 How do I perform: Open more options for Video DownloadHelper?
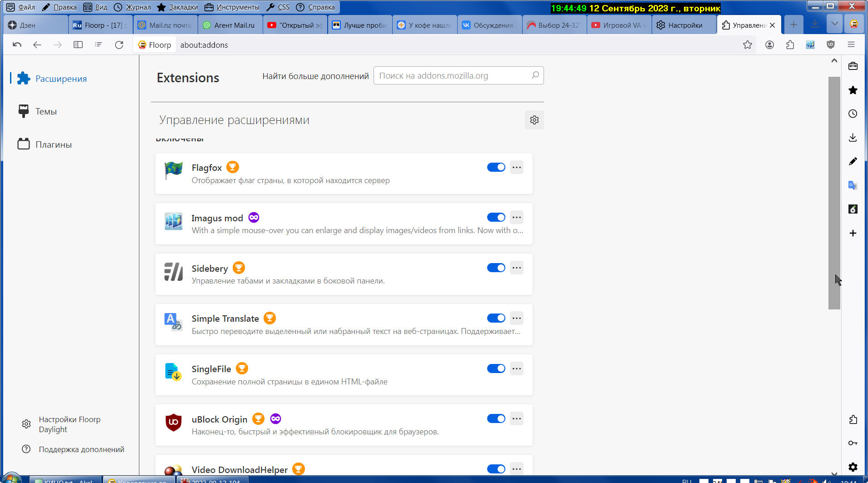[517, 469]
